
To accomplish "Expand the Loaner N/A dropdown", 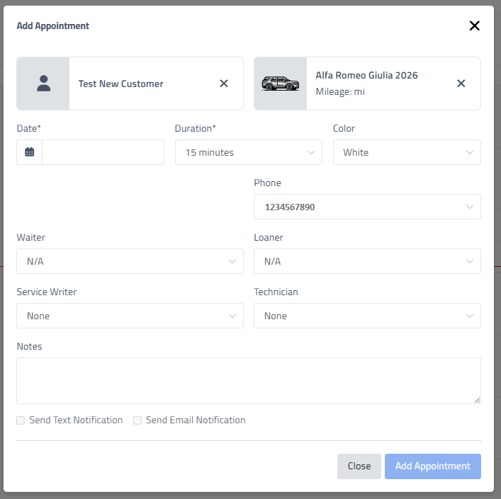I will pos(367,261).
